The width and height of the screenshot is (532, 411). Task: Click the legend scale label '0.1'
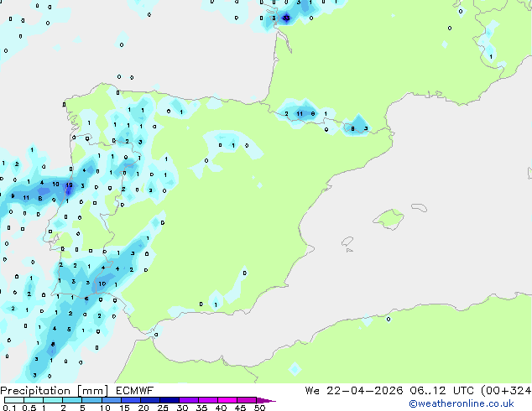(9, 408)
